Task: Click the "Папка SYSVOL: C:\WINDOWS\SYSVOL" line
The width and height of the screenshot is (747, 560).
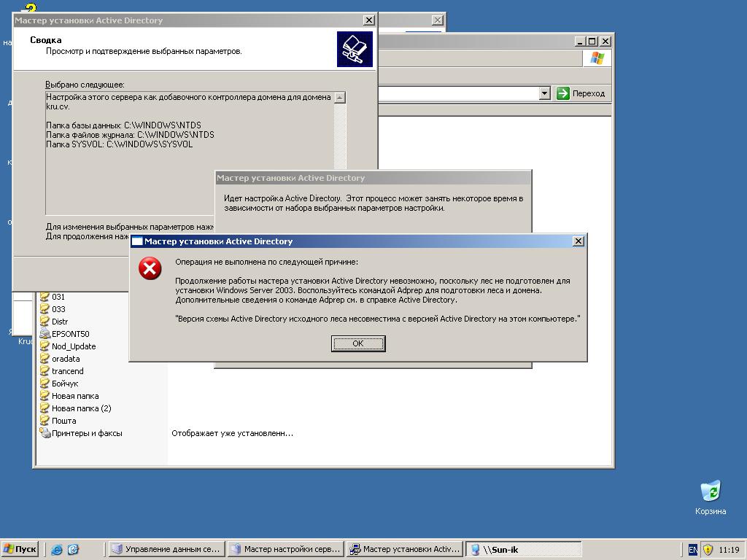Action: (119, 144)
